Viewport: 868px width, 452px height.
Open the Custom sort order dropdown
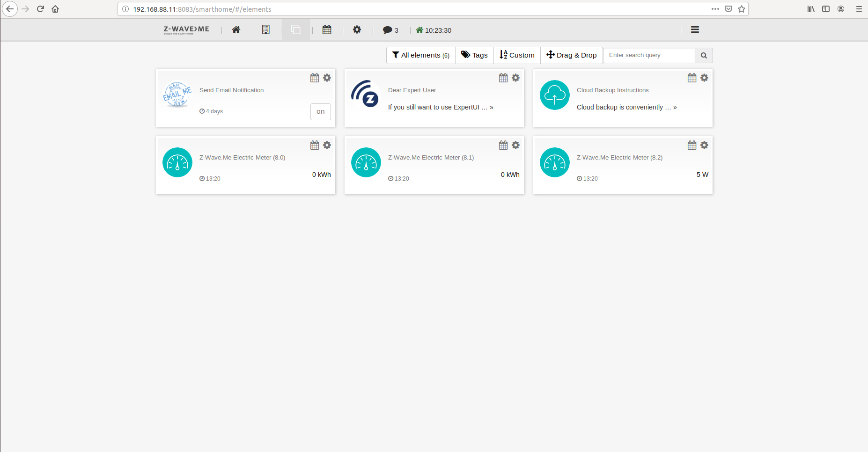[517, 55]
